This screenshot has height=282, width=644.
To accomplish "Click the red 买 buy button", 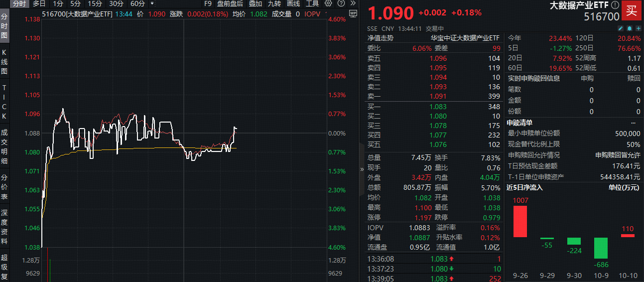I will point(632,10).
